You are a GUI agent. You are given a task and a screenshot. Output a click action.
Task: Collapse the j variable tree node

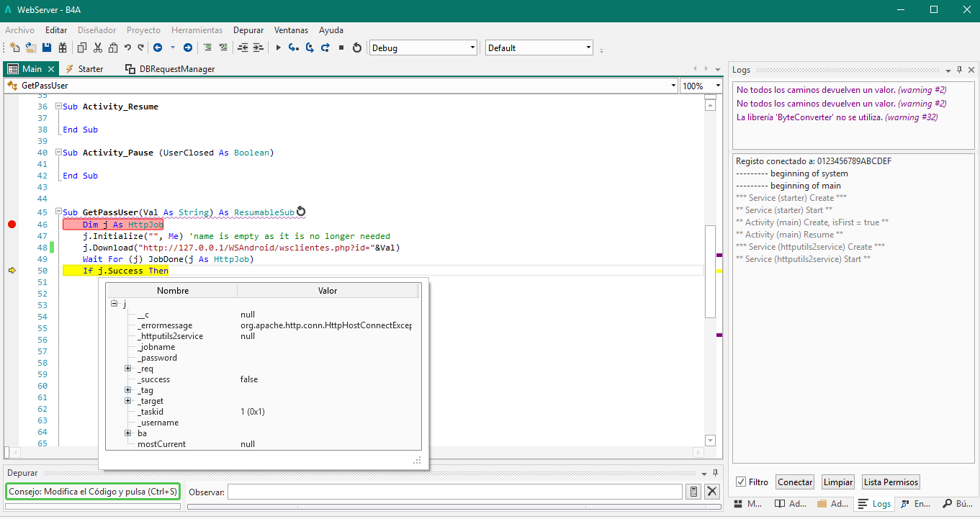pos(114,304)
